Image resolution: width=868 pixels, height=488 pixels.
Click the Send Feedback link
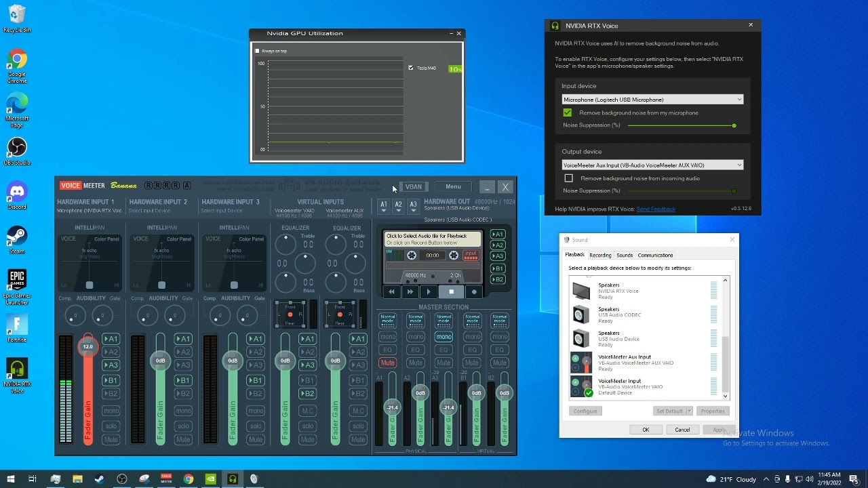655,209
